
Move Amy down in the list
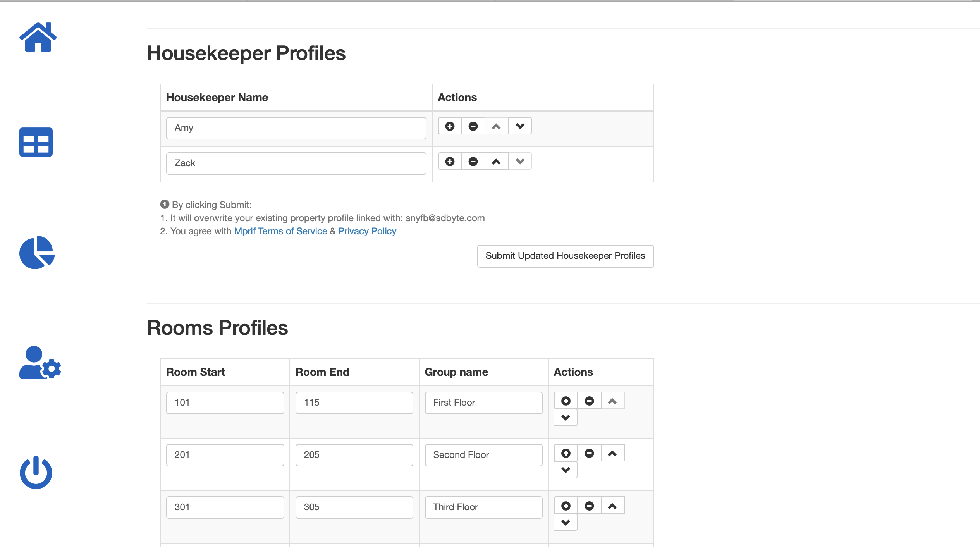pyautogui.click(x=520, y=126)
